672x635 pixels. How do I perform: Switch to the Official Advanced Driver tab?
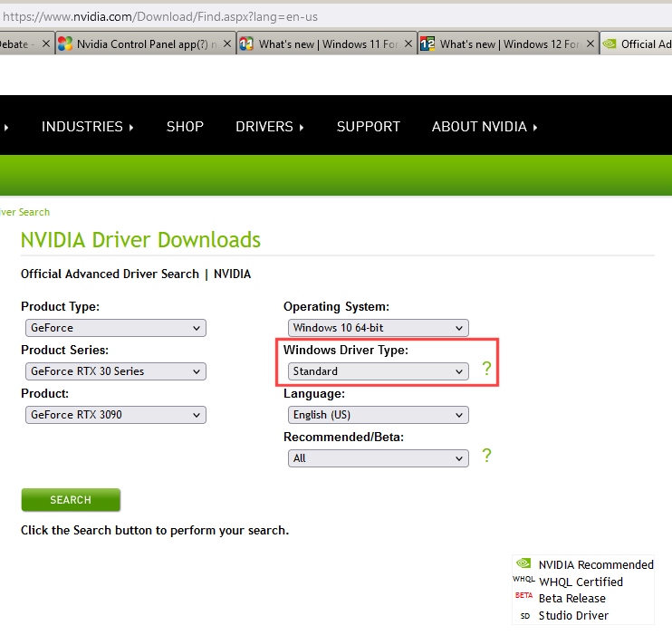point(636,43)
